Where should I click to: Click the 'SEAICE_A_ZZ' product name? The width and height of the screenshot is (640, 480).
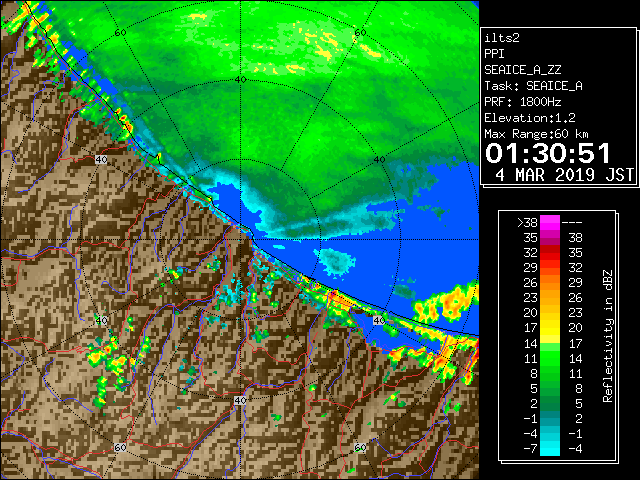(523, 70)
